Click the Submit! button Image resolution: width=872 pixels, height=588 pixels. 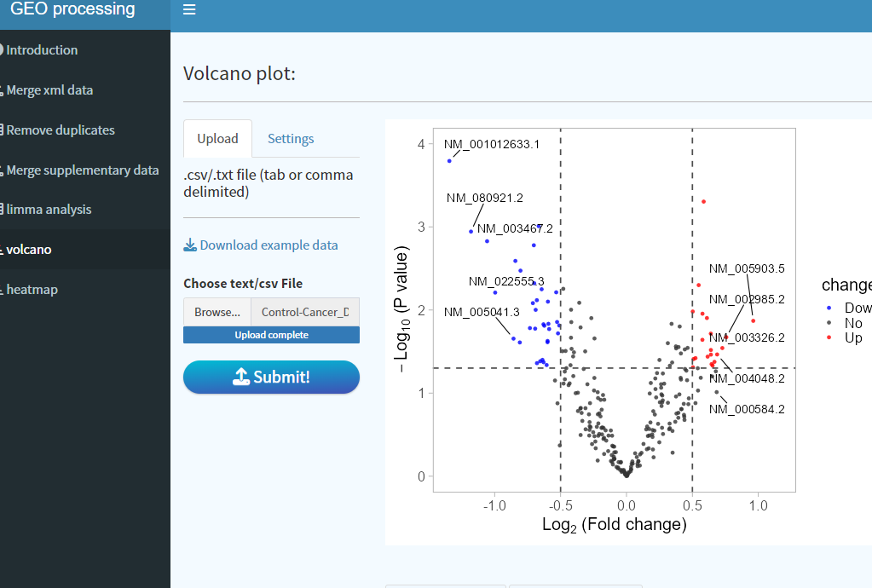click(271, 377)
